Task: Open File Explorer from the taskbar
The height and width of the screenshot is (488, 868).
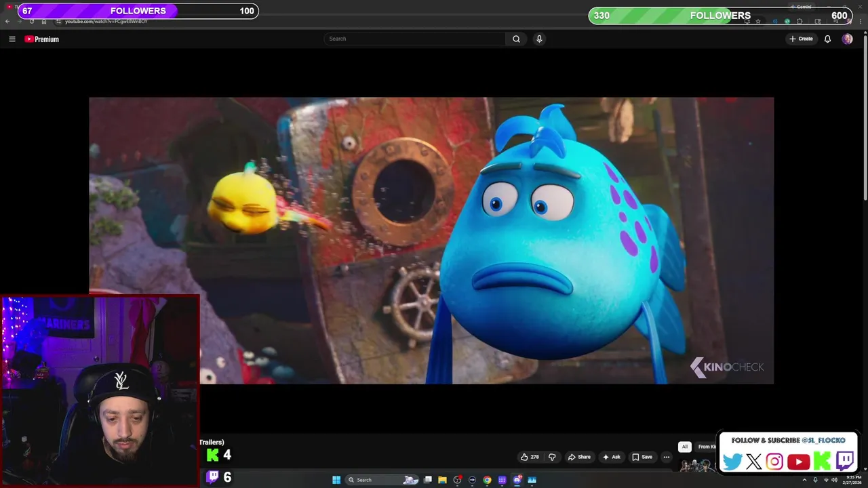Action: 442,480
